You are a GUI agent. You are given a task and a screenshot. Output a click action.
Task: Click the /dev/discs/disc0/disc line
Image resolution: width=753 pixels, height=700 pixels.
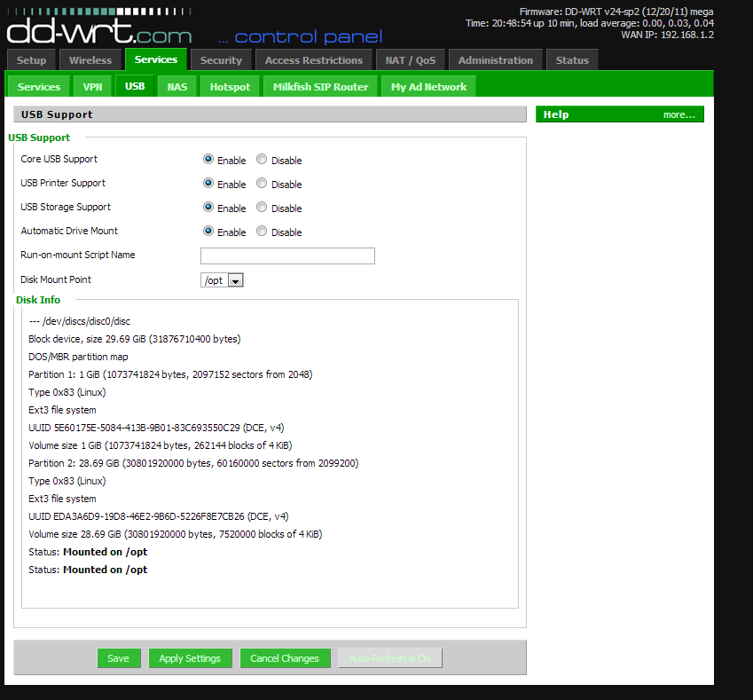[80, 321]
